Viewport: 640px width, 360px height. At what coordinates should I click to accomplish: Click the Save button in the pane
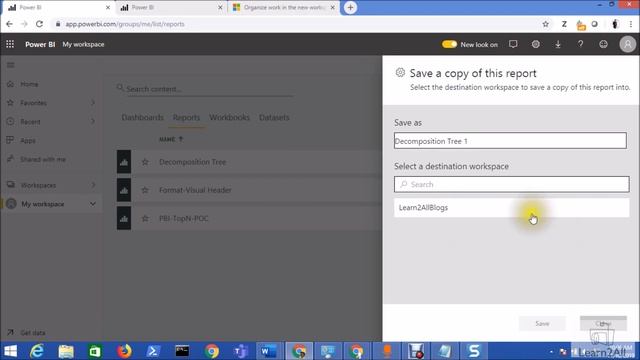point(542,324)
